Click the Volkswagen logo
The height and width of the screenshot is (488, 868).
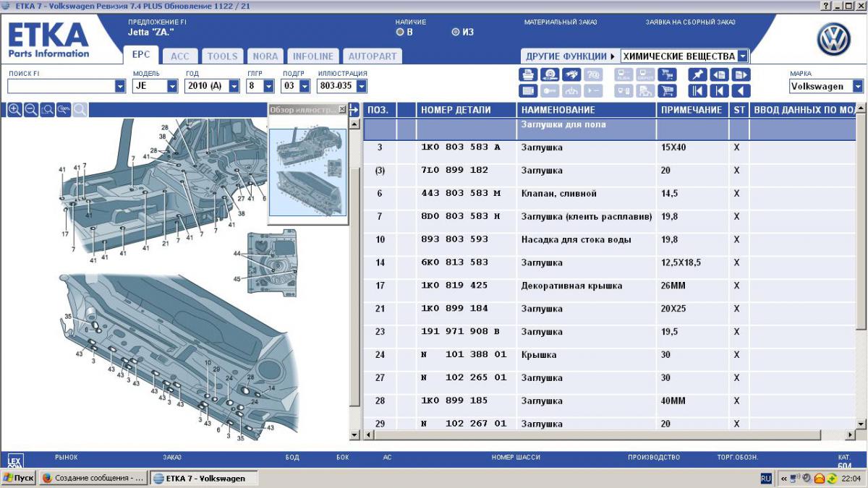coord(834,39)
